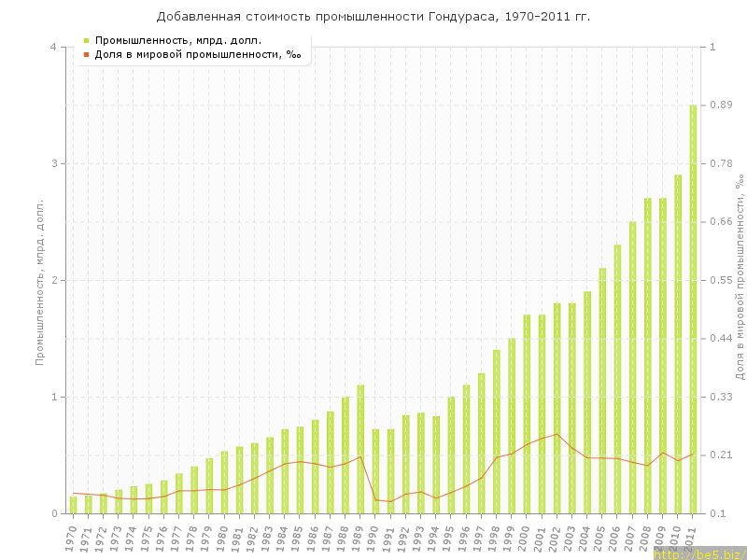Click the orange world share legend marker
Viewport: 747px width, 560px height.
click(x=86, y=54)
